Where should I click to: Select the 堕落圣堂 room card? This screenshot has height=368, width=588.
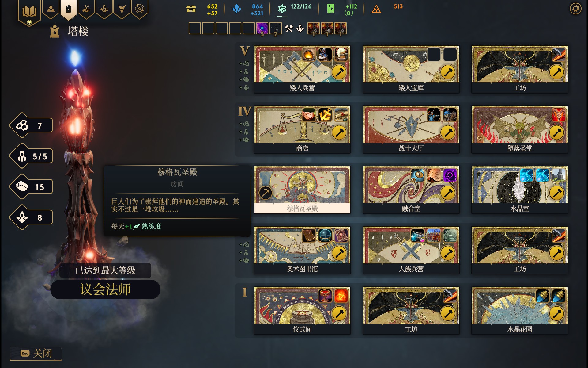(520, 129)
